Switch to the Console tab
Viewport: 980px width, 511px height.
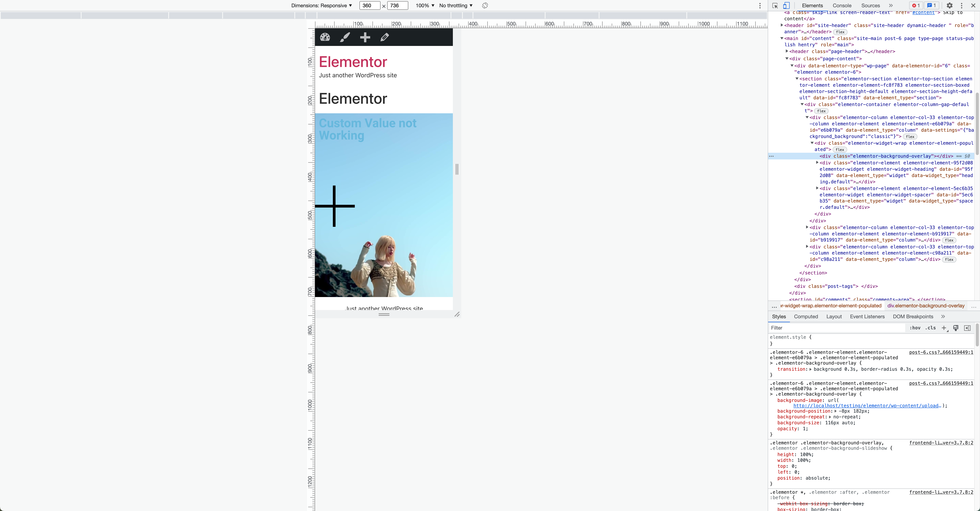pyautogui.click(x=842, y=5)
